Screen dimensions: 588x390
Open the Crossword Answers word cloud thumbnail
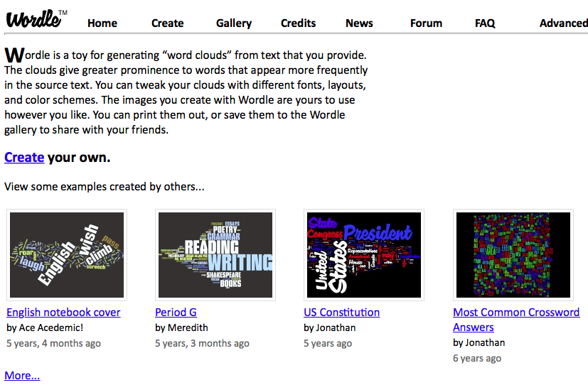click(513, 255)
